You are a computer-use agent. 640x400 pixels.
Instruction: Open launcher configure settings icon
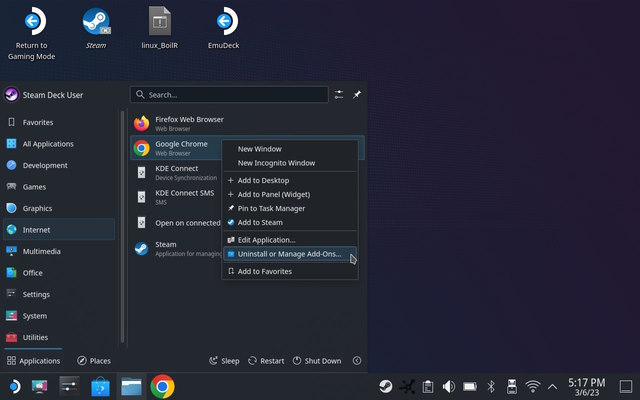(x=339, y=95)
